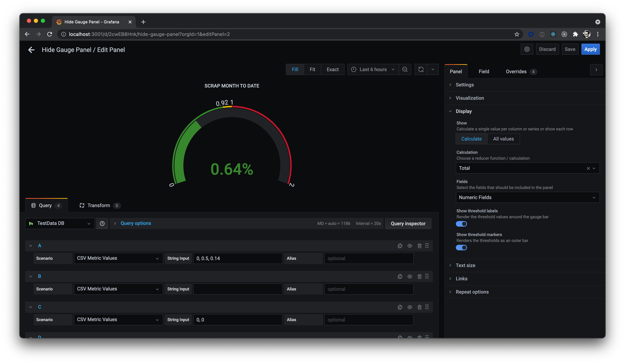Screen dimensions: 625x364
Task: Apply the panel changes
Action: 590,49
